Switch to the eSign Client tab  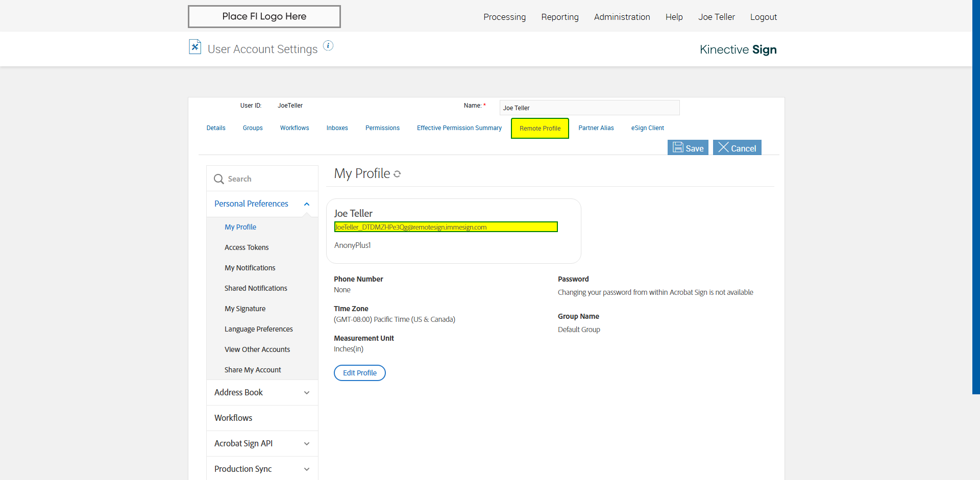pos(648,128)
